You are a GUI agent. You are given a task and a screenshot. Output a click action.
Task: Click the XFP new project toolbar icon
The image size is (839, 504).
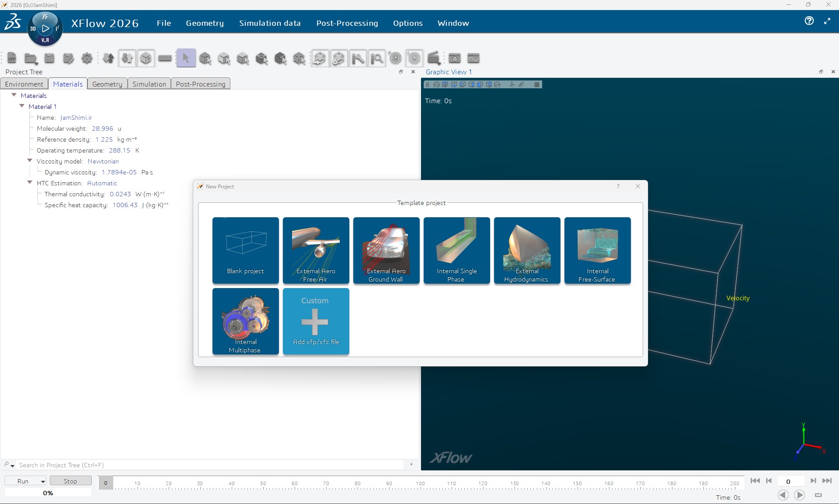click(12, 58)
